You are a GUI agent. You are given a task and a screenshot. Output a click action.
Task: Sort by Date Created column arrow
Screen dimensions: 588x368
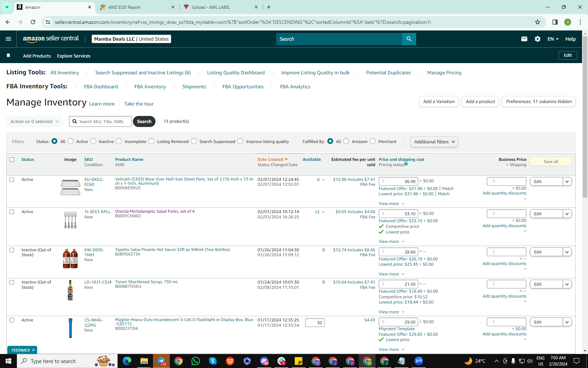click(286, 159)
